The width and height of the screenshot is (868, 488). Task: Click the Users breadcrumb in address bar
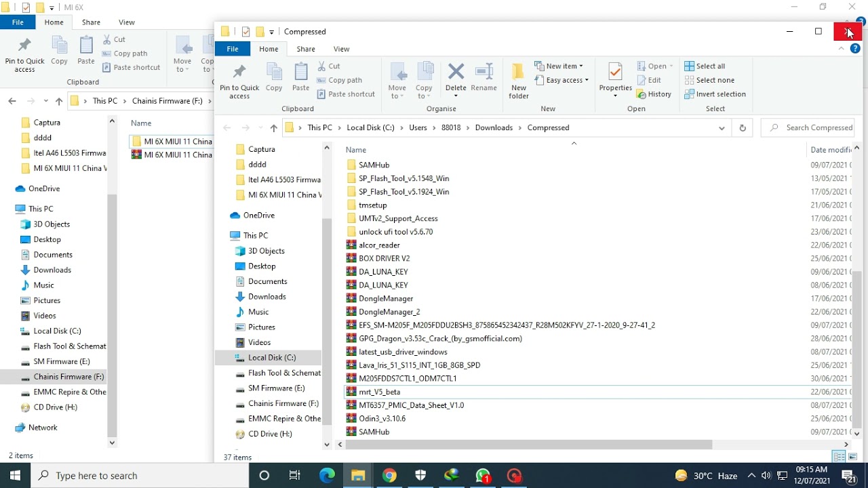click(x=418, y=127)
